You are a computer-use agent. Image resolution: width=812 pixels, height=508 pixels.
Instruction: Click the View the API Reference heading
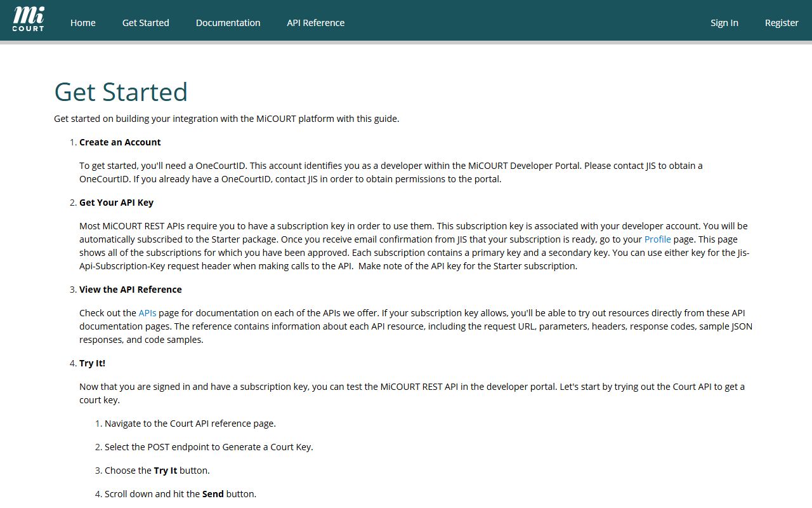(131, 290)
